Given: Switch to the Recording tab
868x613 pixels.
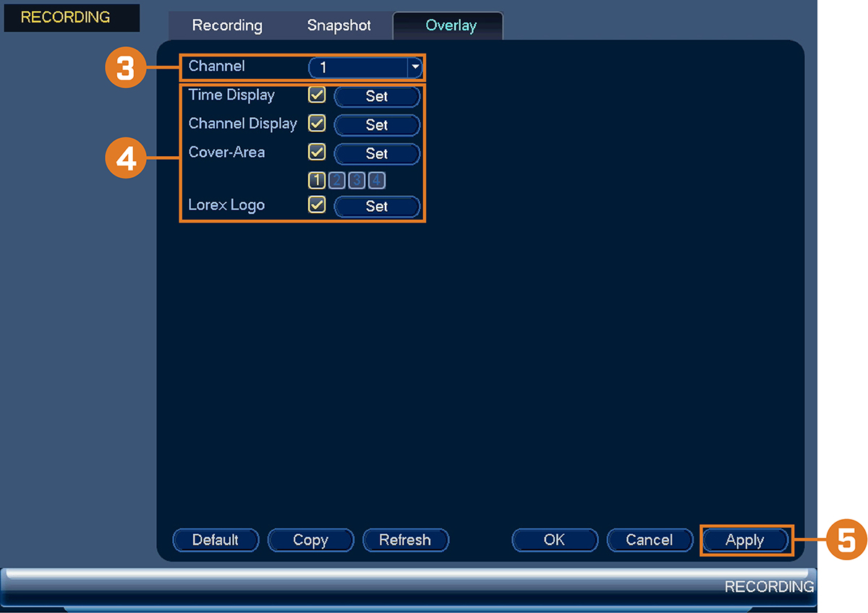Looking at the screenshot, I should click(227, 26).
